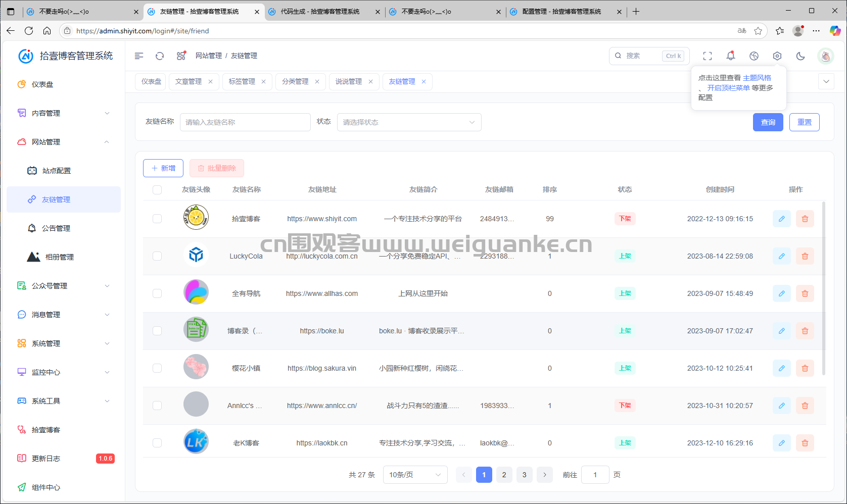Click the refresh page icon in the toolbar

(160, 56)
